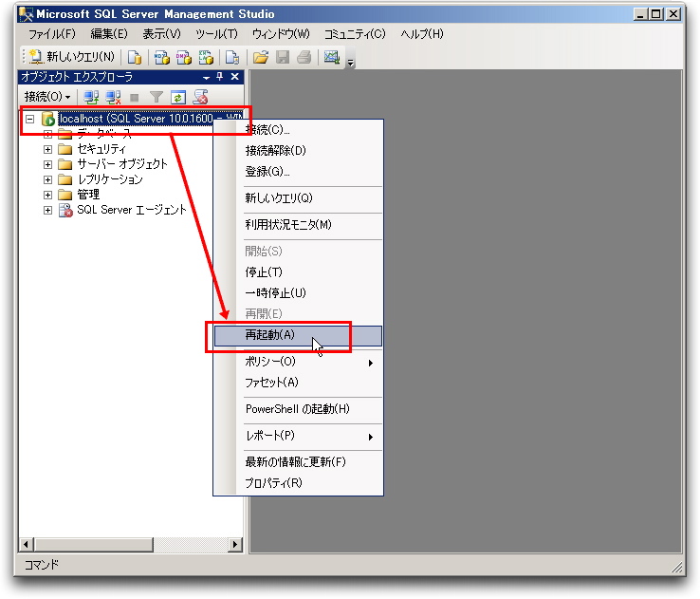700x599 pixels.
Task: Click the SQL Server Agent icon
Action: [x=65, y=210]
